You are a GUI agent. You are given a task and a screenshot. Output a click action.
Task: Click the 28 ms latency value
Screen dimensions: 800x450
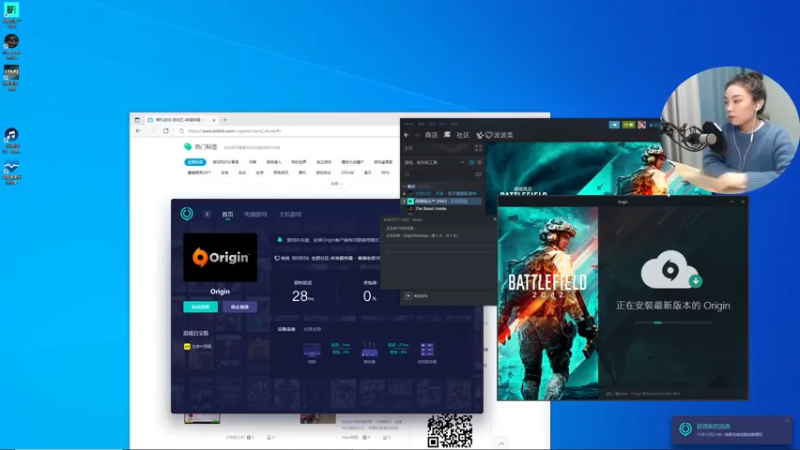303,296
